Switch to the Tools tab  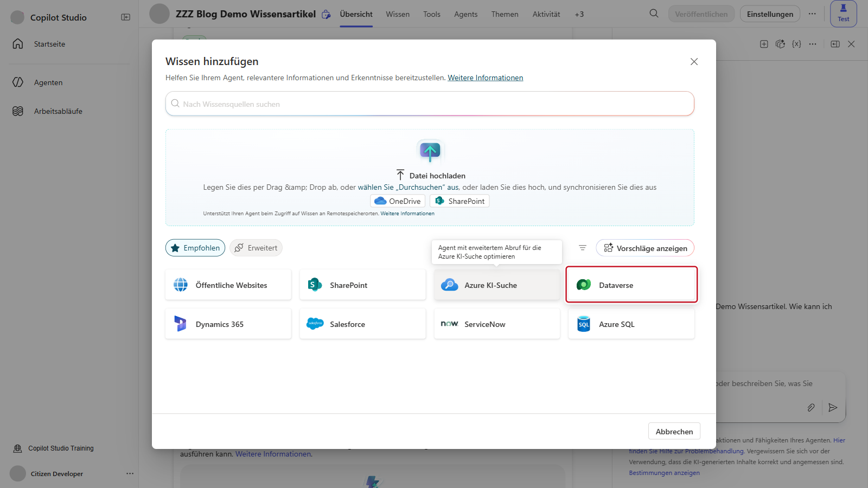pos(432,14)
